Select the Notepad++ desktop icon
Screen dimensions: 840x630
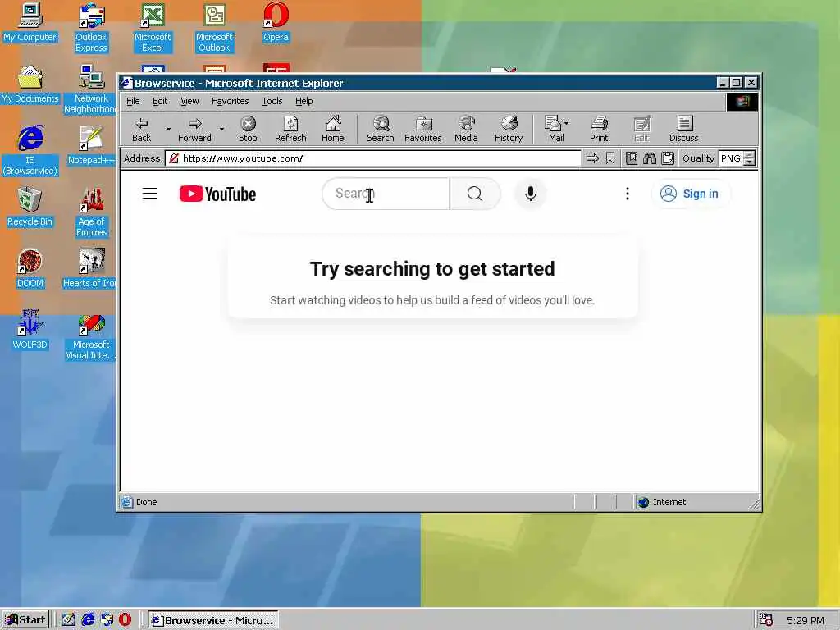point(91,144)
